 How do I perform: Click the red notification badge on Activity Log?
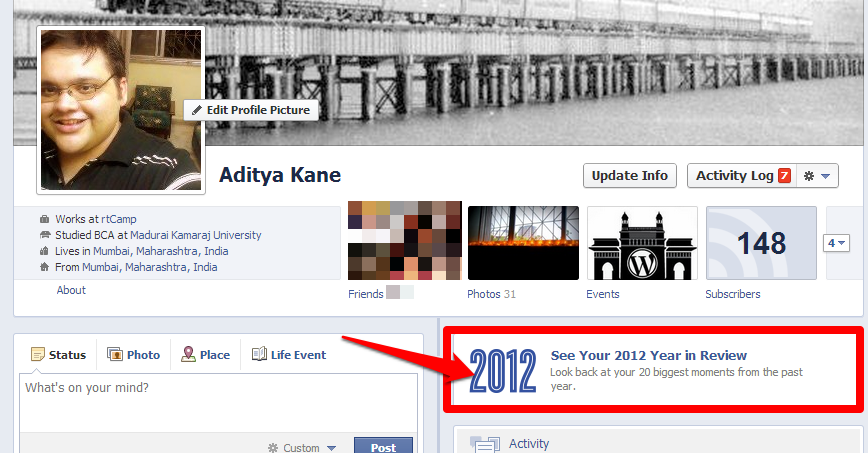(784, 176)
